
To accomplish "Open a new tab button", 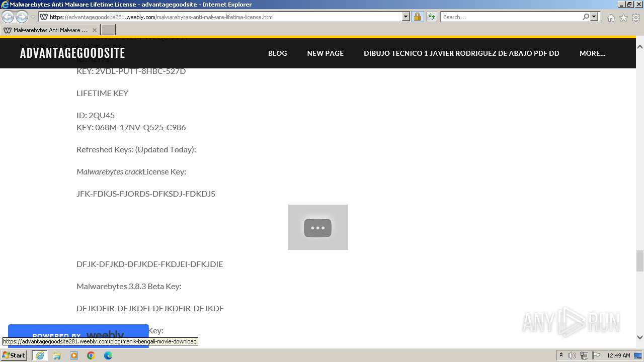I will point(108,30).
